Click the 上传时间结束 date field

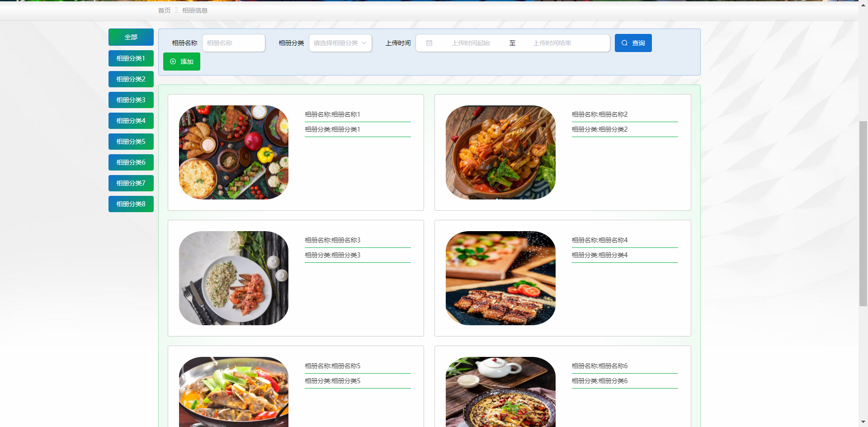coord(552,43)
